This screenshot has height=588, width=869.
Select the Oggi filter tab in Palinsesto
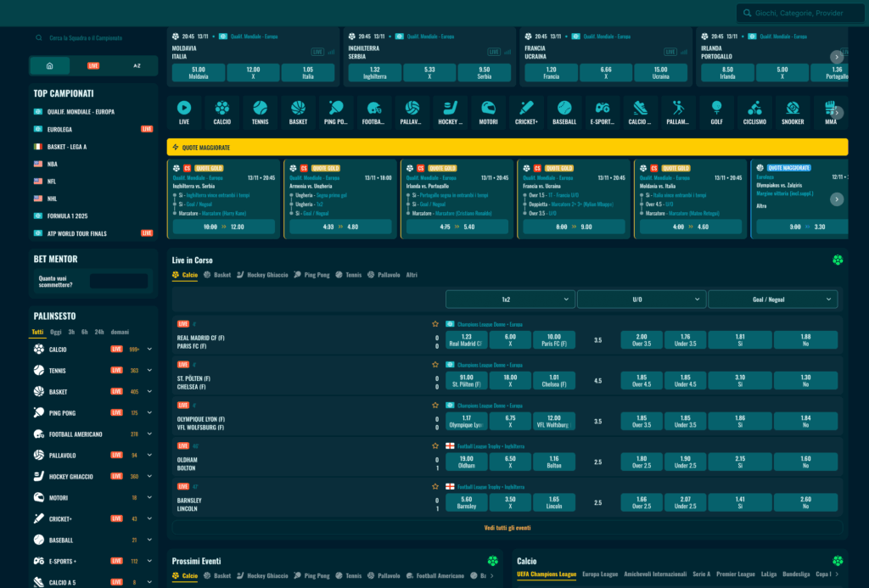tap(55, 332)
